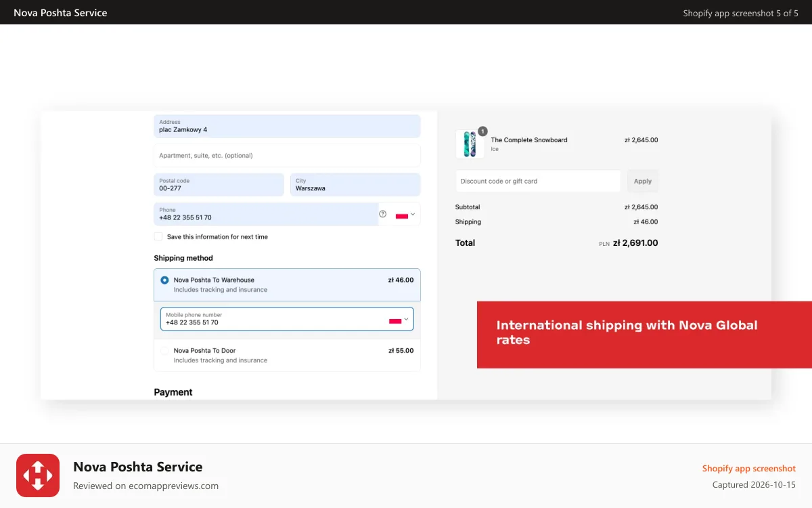Click Shopify app screenshot 5 of 5 label
Image resolution: width=812 pixels, height=508 pixels.
(x=741, y=13)
